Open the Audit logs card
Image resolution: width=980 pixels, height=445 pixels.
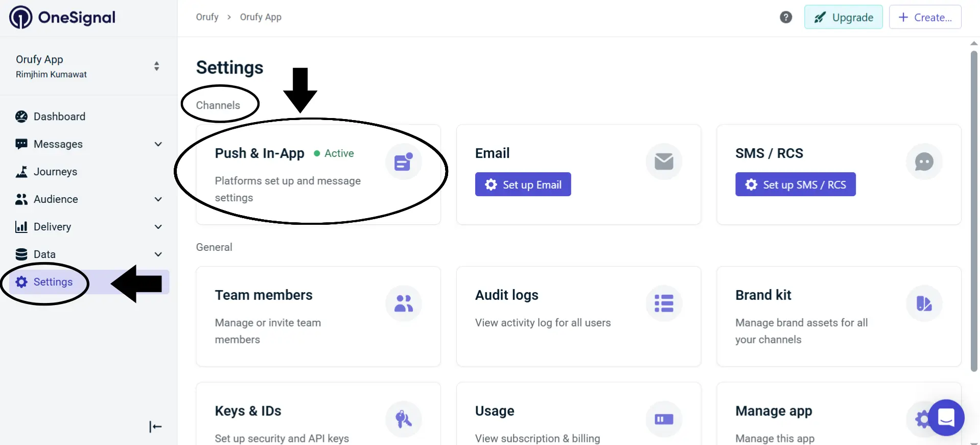(578, 316)
